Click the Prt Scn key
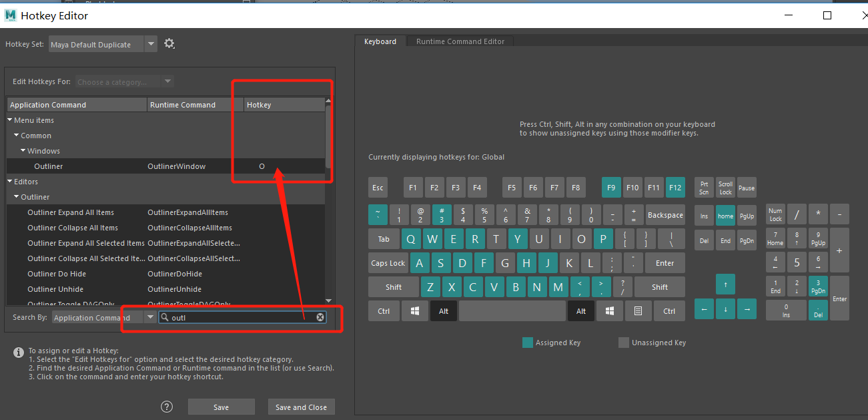 pyautogui.click(x=704, y=188)
